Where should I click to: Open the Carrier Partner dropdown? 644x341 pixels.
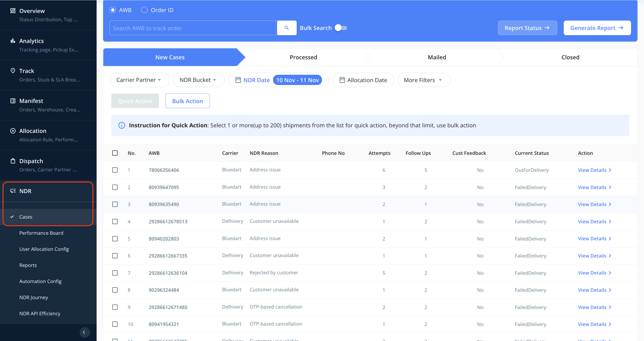(139, 80)
